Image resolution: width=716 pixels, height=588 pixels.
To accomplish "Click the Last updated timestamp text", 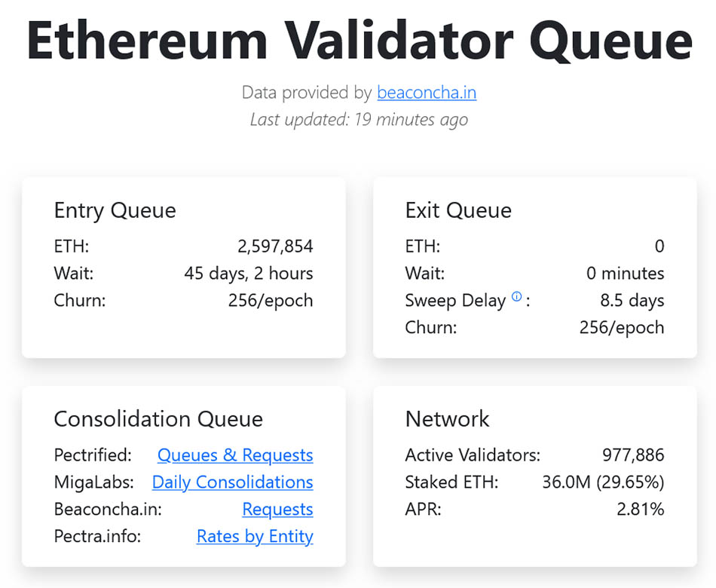I will point(359,120).
